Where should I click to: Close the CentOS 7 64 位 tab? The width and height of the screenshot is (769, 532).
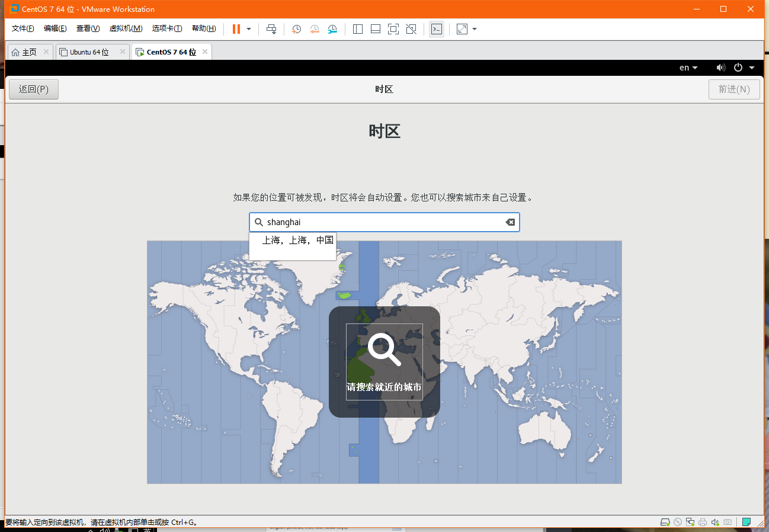tap(205, 52)
